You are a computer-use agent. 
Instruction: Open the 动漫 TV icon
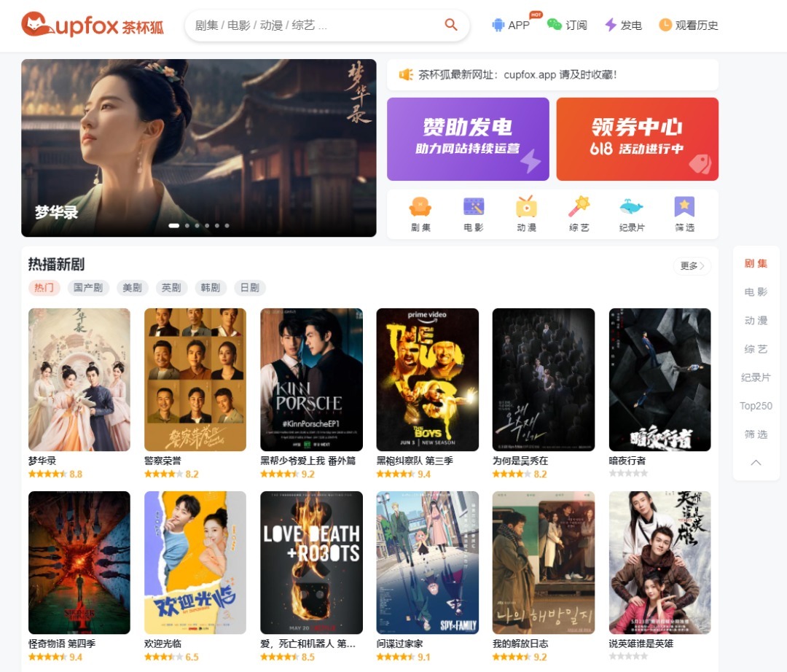coord(526,207)
